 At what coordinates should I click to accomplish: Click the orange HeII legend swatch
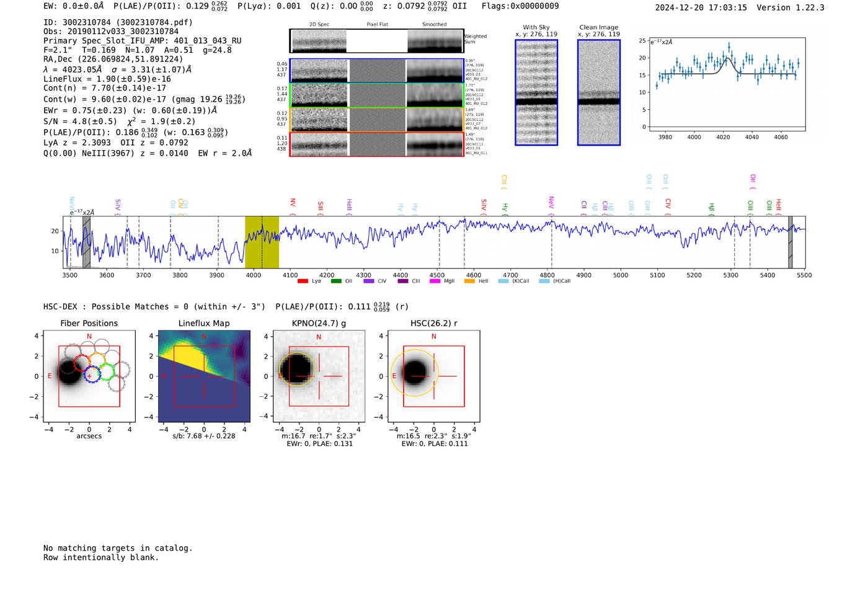pos(469,281)
